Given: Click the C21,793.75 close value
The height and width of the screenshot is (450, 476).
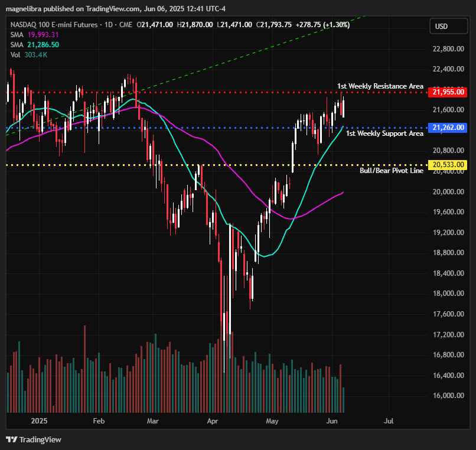Looking at the screenshot, I should tap(274, 25).
